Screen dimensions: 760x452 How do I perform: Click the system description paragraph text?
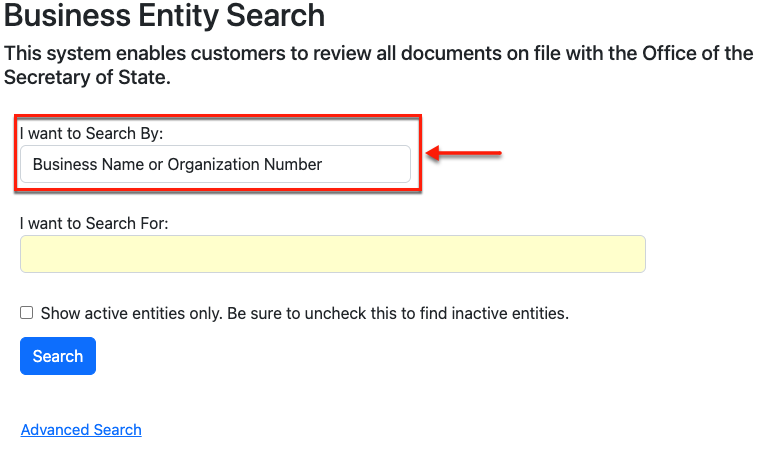point(379,65)
